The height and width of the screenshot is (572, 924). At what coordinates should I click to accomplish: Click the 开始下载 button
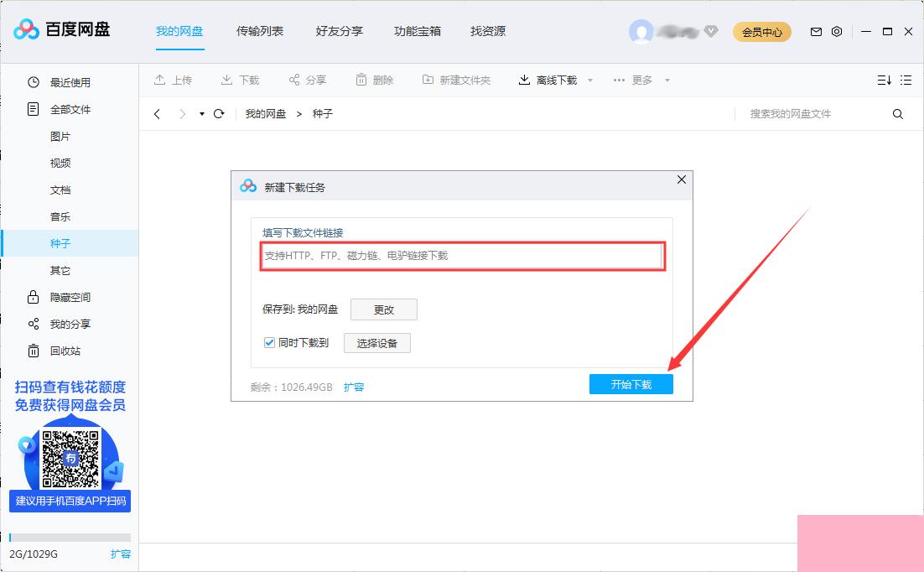(631, 384)
